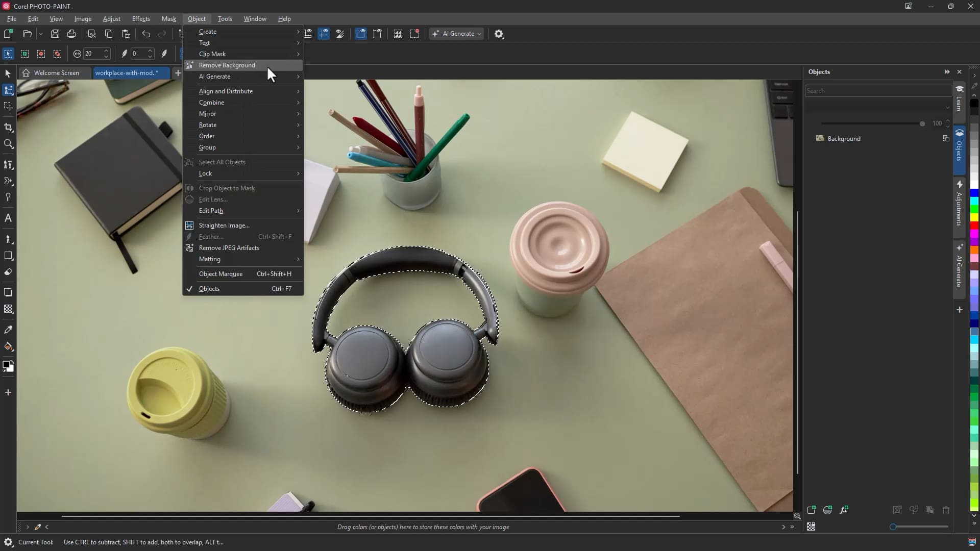The image size is (980, 551).
Task: Toggle Subtractive mask mode button
Action: tap(41, 54)
